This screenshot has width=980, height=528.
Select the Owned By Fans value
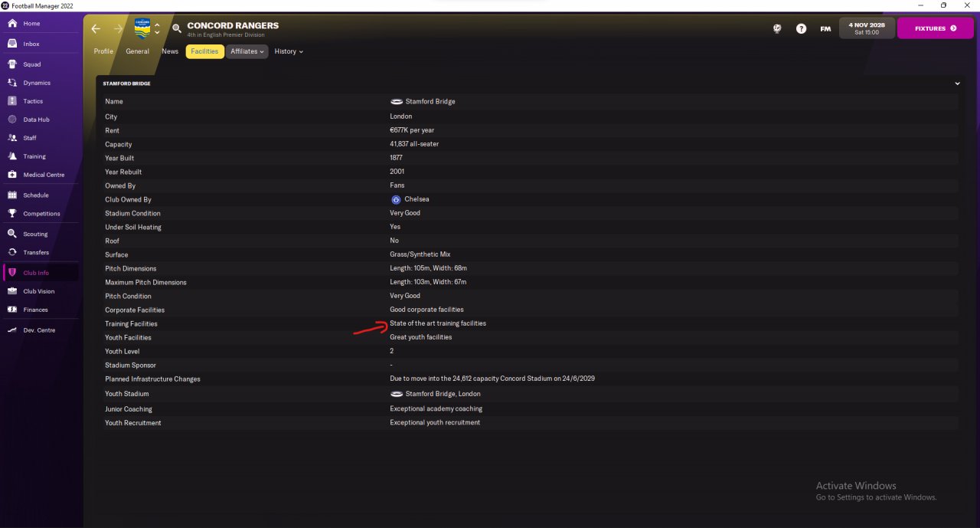[x=397, y=185]
